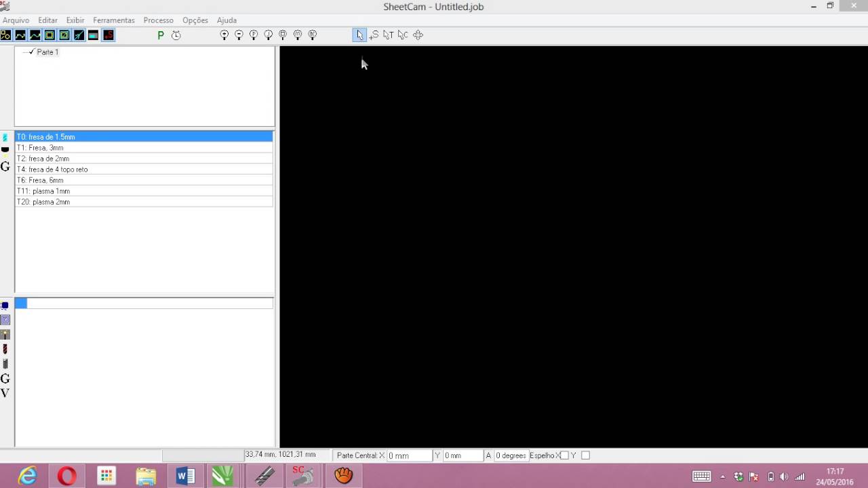Click the red drill operation icon
Image resolution: width=868 pixels, height=488 pixels.
pyautogui.click(x=5, y=349)
